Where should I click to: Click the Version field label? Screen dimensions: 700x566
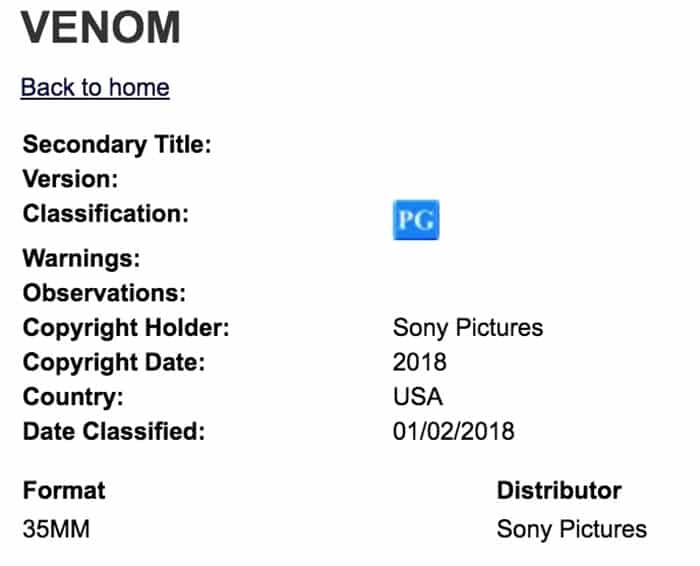click(71, 180)
